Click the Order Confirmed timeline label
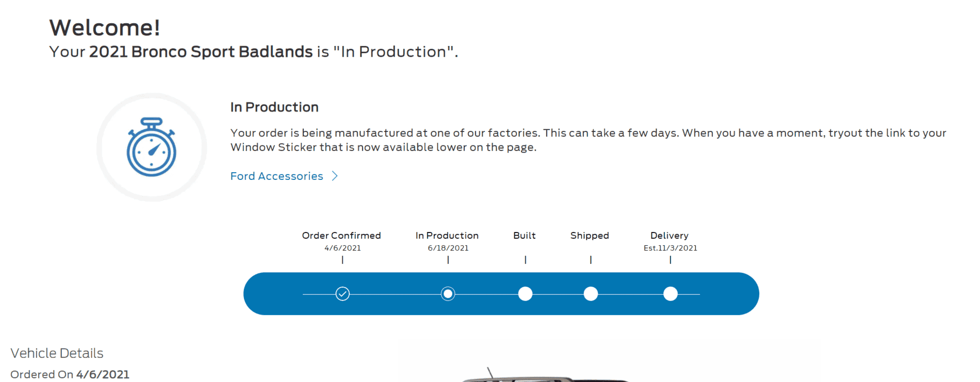 pyautogui.click(x=341, y=236)
